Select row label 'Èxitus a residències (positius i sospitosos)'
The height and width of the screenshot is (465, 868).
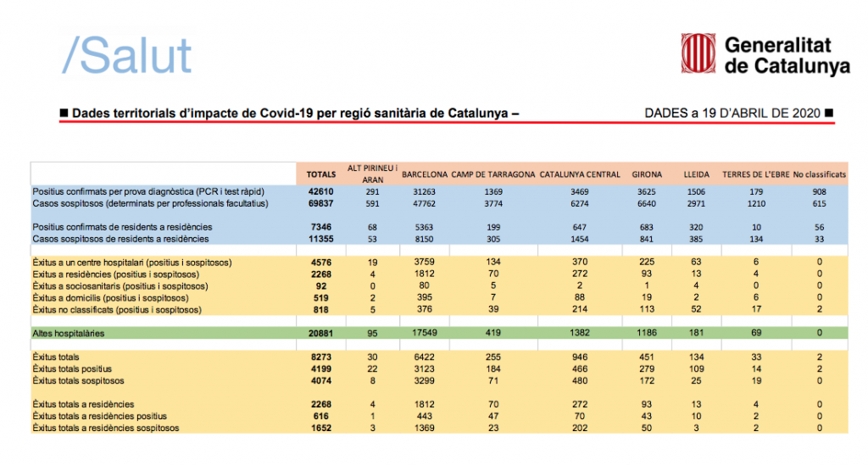[x=115, y=274]
